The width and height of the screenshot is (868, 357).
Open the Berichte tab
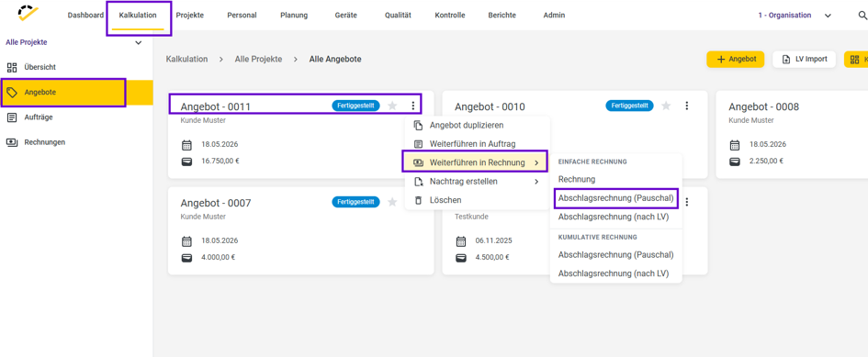(502, 16)
